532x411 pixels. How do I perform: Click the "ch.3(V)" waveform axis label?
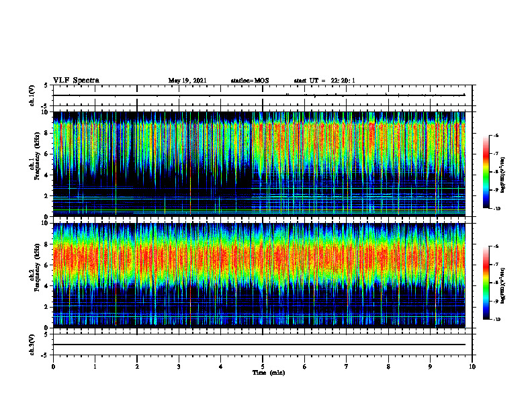click(x=32, y=345)
